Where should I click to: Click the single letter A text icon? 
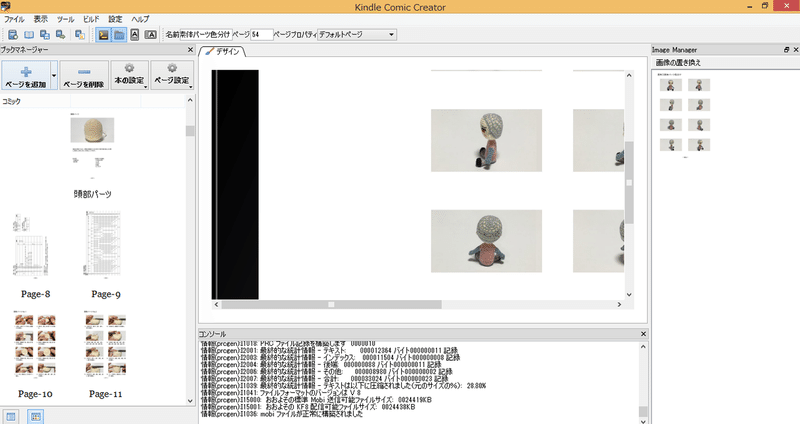pyautogui.click(x=135, y=35)
